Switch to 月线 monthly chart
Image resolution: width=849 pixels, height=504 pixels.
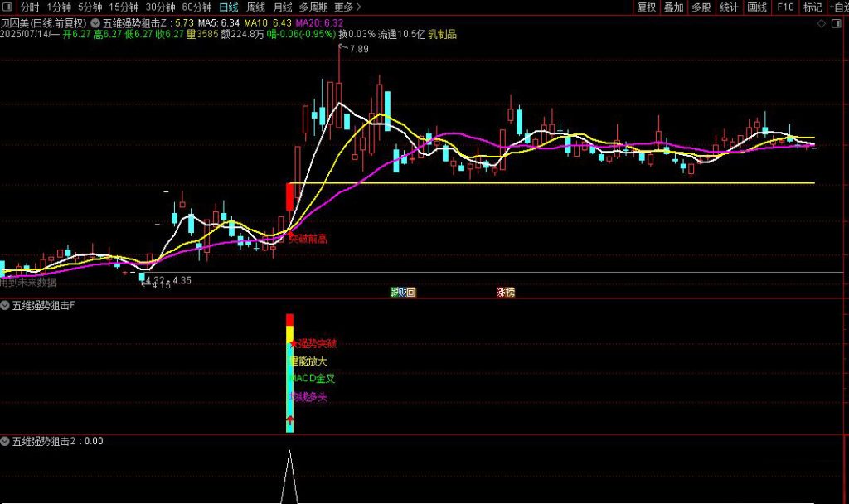pyautogui.click(x=283, y=7)
